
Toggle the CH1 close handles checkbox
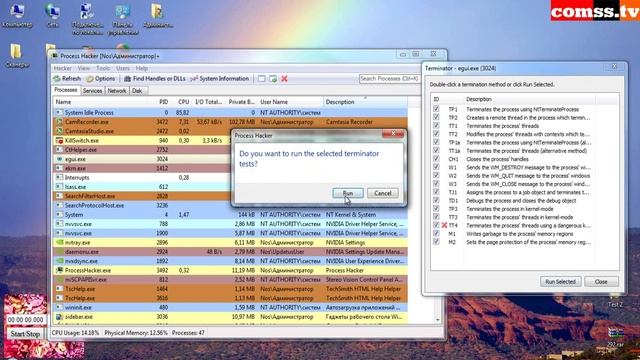click(x=436, y=159)
